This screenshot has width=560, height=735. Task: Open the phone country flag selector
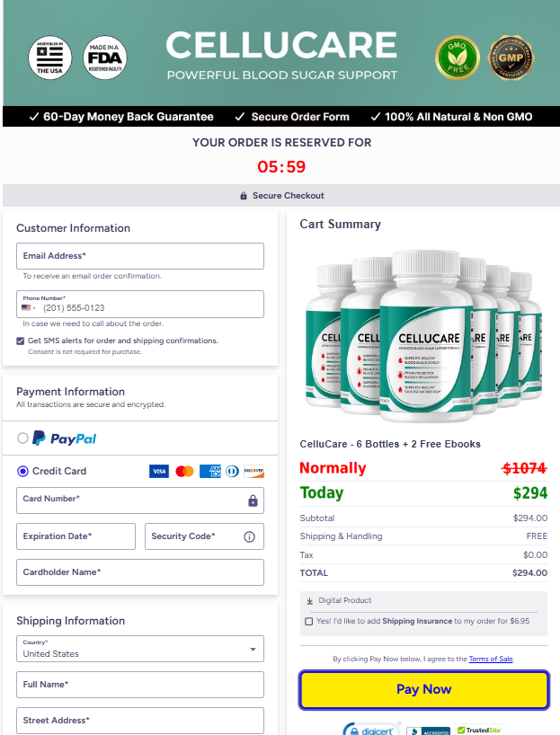28,308
